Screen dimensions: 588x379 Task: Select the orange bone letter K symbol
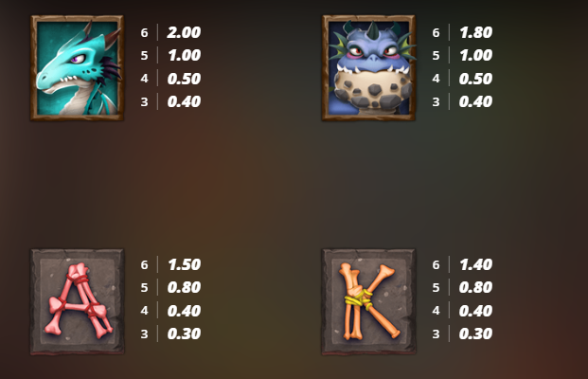(x=368, y=301)
